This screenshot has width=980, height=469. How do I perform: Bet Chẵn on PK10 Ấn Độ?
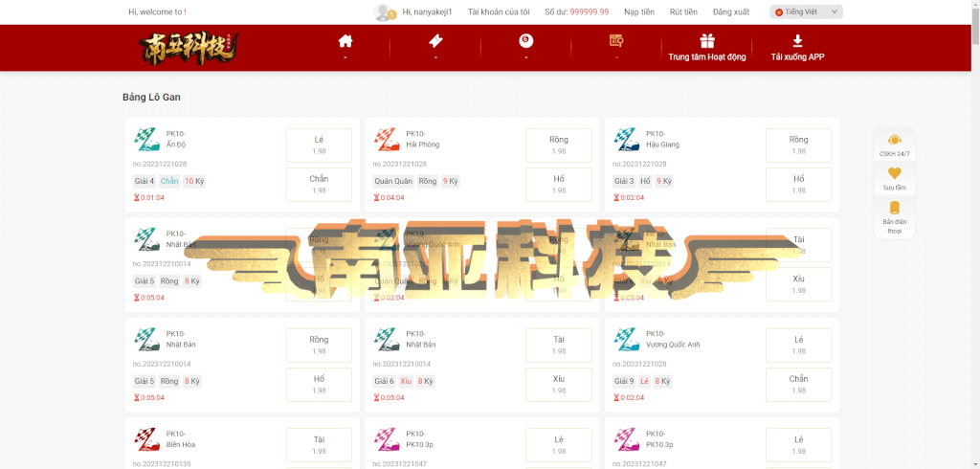point(319,185)
